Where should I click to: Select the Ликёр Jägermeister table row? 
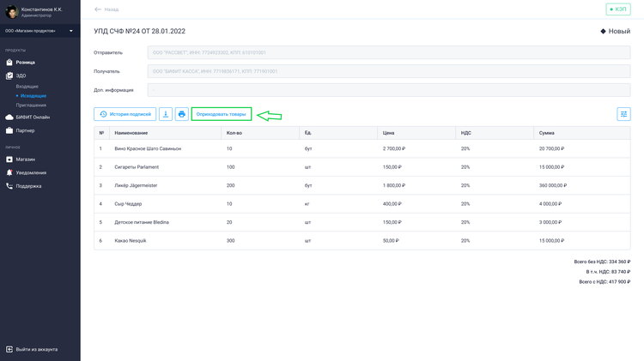(362, 185)
